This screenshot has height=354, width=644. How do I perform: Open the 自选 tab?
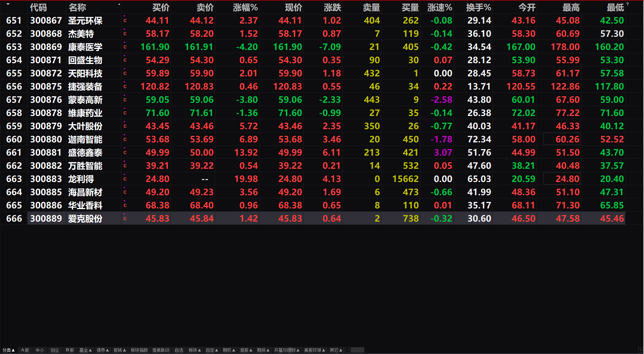click(x=179, y=350)
